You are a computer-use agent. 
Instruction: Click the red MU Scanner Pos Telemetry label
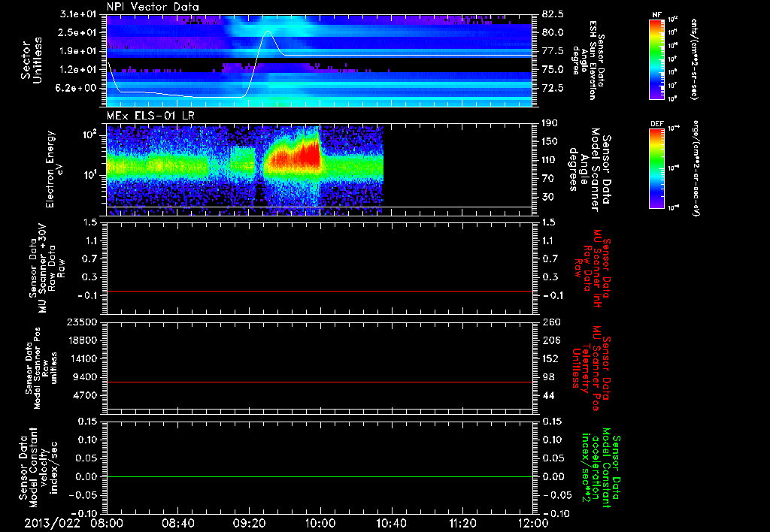[x=591, y=368]
